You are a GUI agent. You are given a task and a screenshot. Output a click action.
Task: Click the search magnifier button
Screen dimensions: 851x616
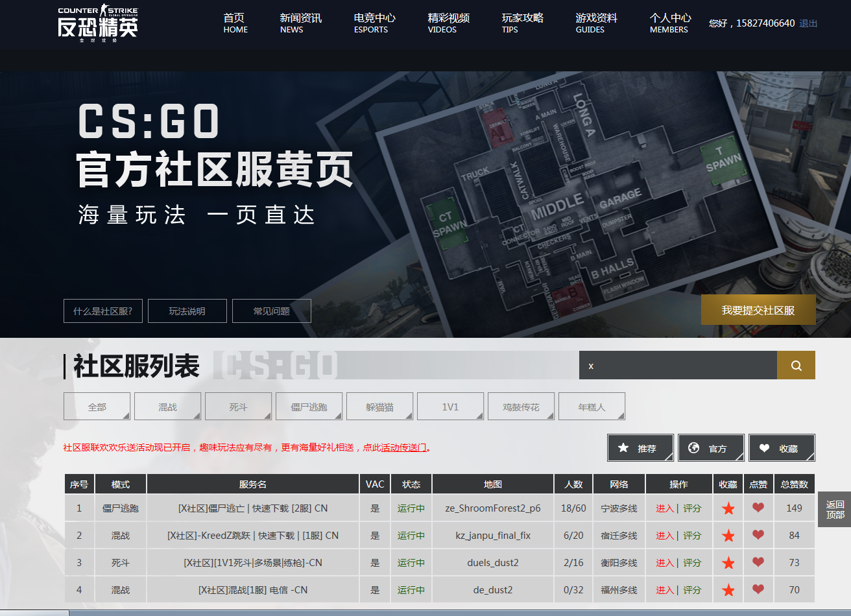click(x=796, y=366)
